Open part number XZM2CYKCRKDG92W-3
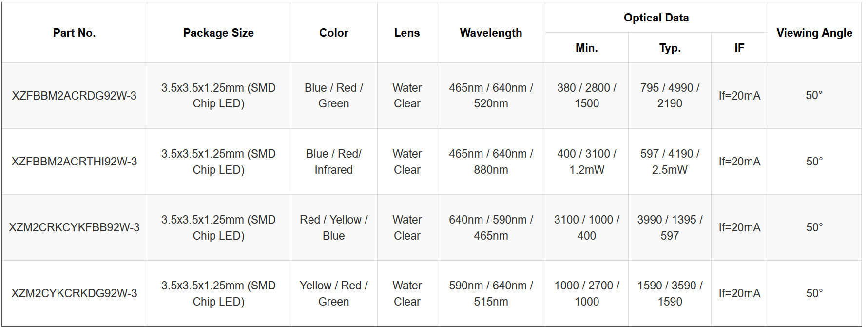 [x=74, y=293]
